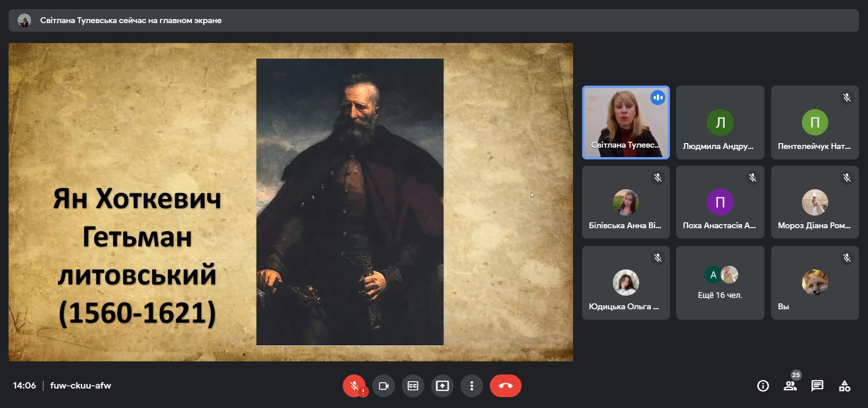
Task: Click the meeting code fuw-ckuu-afw
Action: click(x=81, y=386)
